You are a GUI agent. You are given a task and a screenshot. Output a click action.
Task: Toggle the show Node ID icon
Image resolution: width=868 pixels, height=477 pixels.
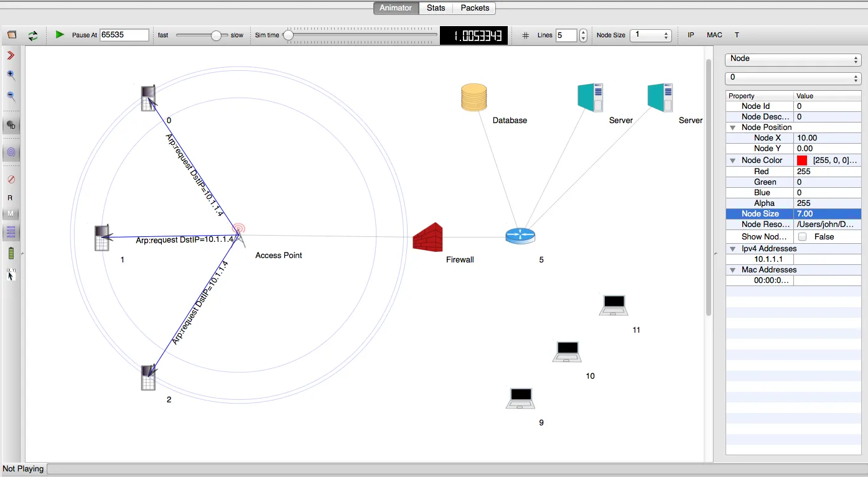tap(11, 125)
